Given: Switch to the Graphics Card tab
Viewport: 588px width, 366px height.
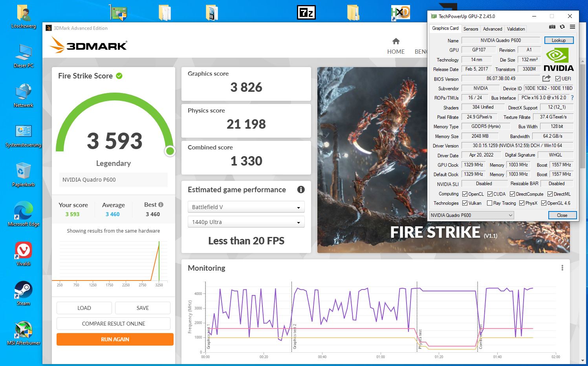Looking at the screenshot, I should [445, 28].
